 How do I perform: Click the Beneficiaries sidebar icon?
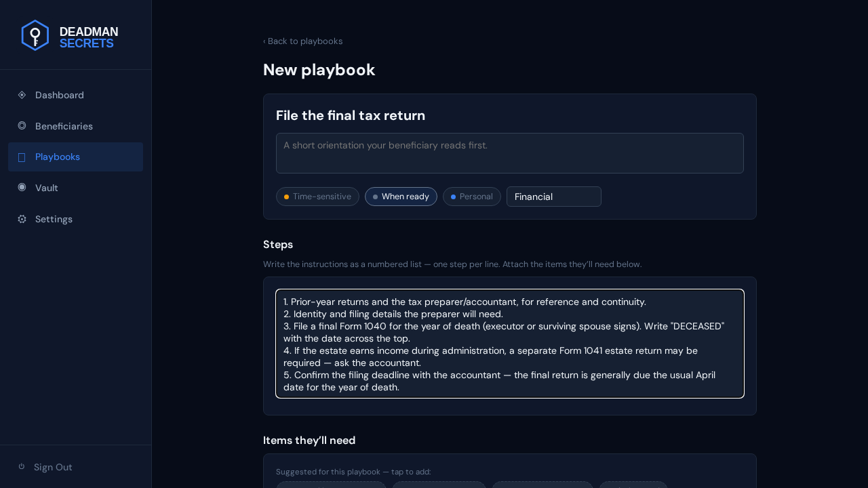pyautogui.click(x=22, y=126)
